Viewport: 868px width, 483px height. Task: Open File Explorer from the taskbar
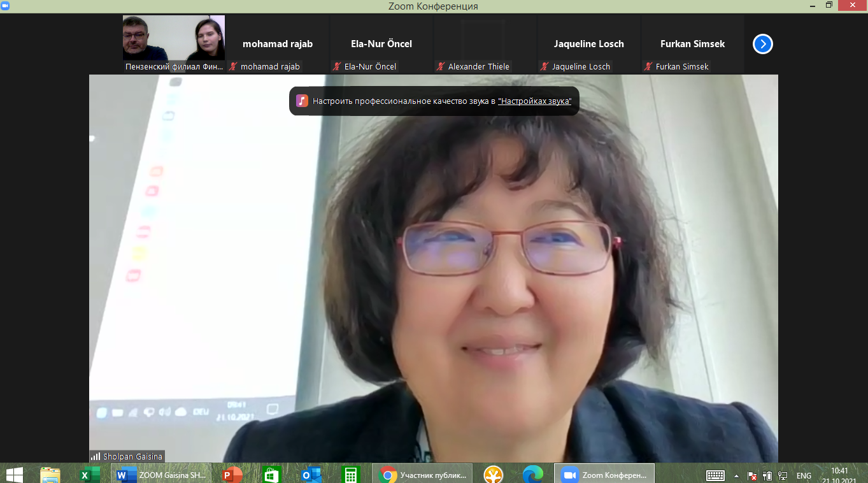[50, 475]
